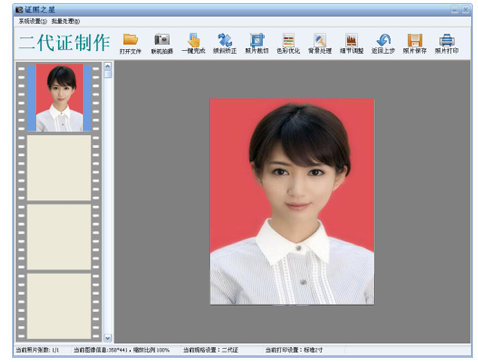
Task: Print the photo with the printer icon (照片打印)
Action: (x=447, y=44)
